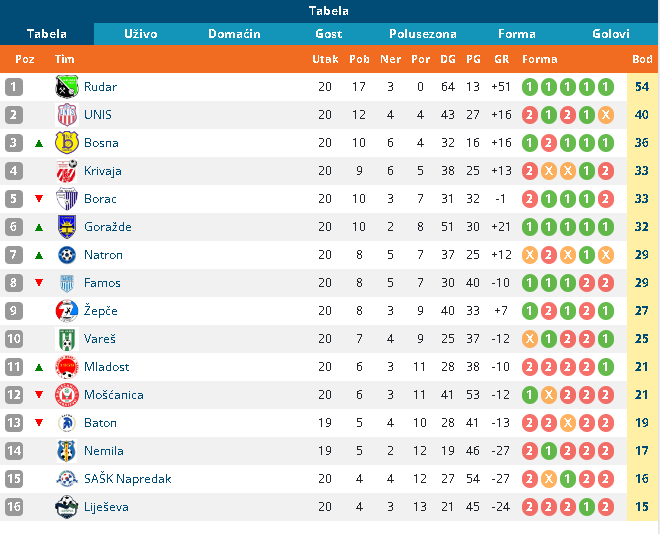Click the Žepče team badge
Screen dimensions: 660x534
(x=66, y=311)
